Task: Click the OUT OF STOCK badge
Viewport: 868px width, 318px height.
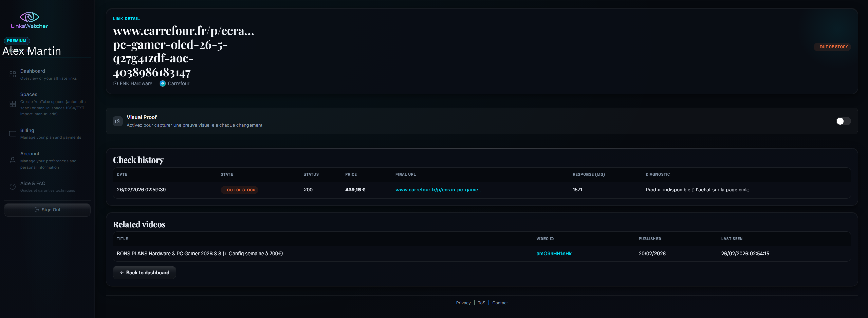Action: (832, 47)
